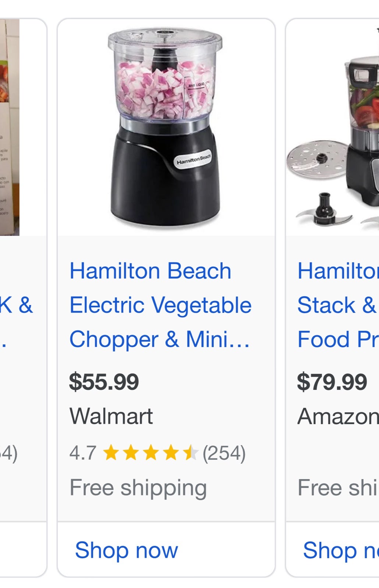Click the five-star rating icons for the chopper
This screenshot has width=379, height=588.
(150, 453)
